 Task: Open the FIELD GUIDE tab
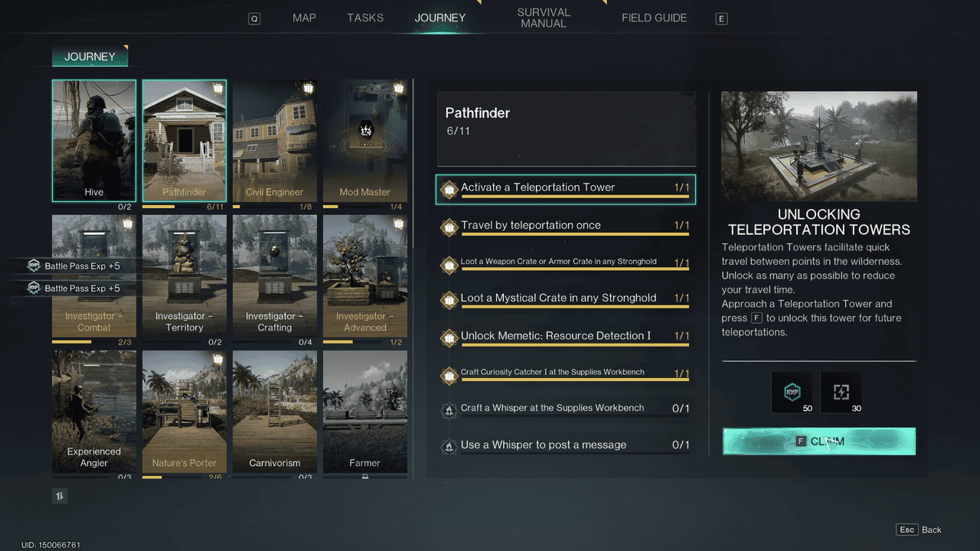654,18
